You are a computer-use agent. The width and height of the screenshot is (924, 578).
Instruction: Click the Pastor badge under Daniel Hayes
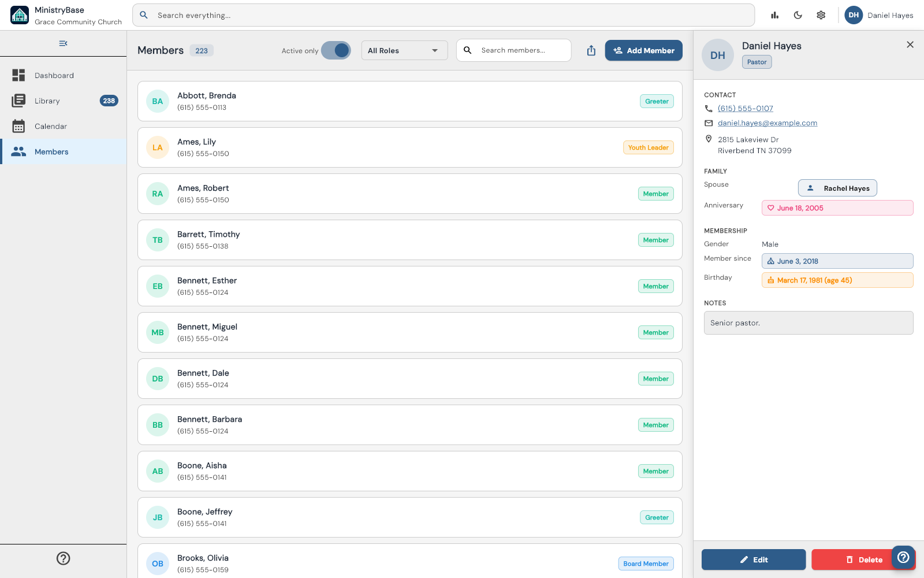pyautogui.click(x=757, y=62)
